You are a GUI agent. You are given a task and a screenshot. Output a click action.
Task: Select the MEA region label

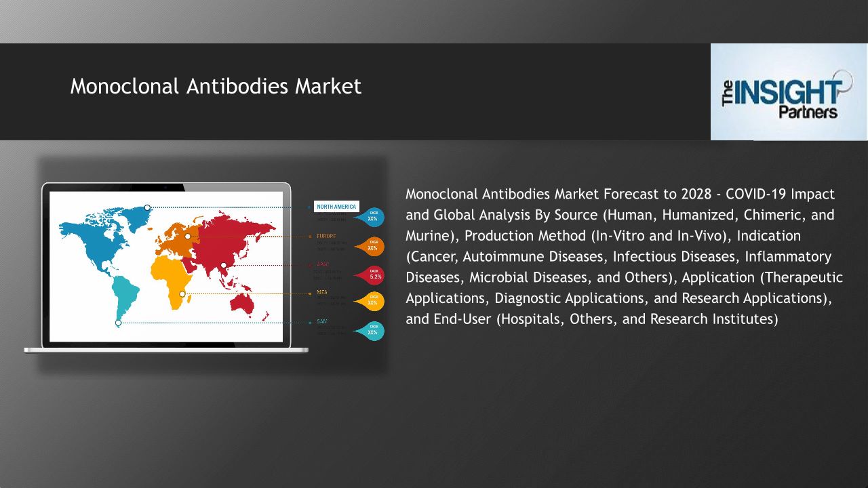(322, 292)
